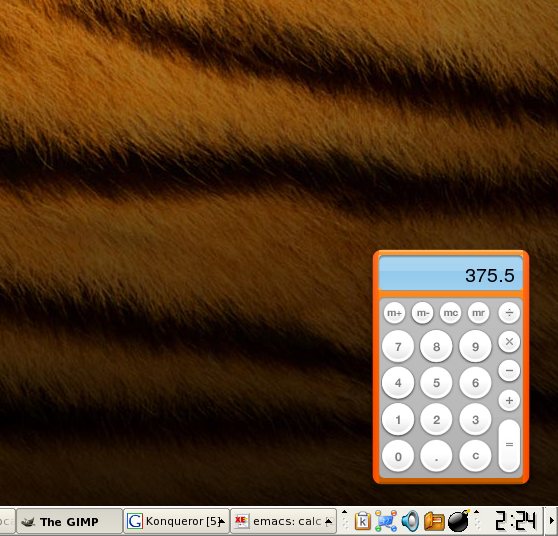Expand the Konqueror group arrow

pos(222,522)
